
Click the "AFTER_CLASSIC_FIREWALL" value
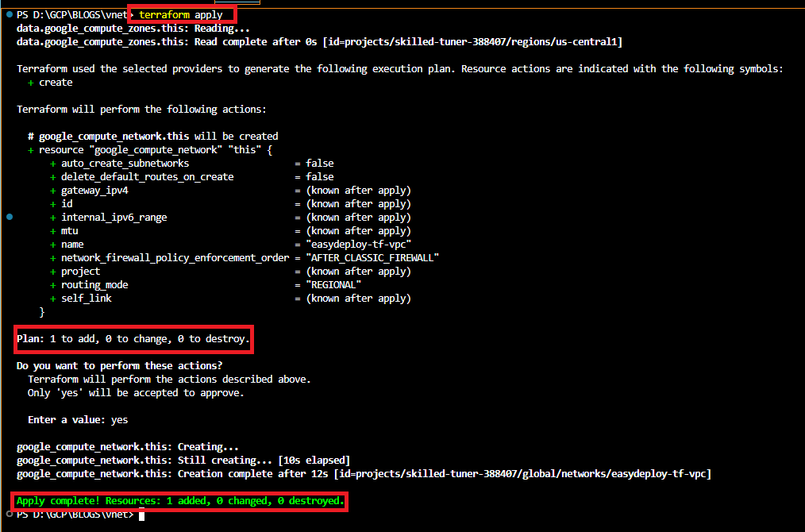click(x=372, y=258)
